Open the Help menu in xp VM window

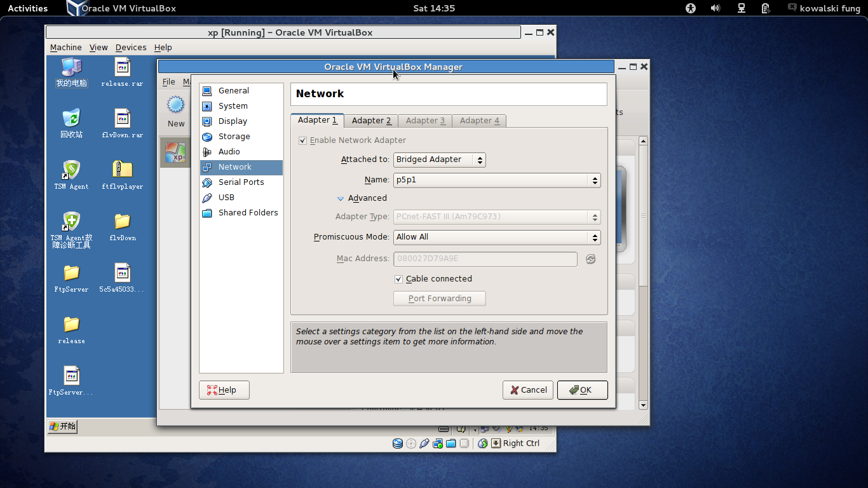click(163, 48)
